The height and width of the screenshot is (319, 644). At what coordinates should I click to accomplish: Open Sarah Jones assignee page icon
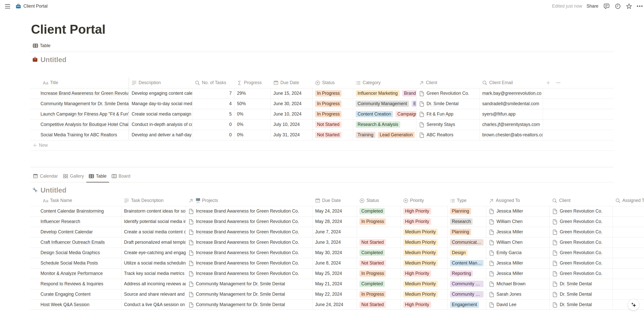click(x=492, y=294)
